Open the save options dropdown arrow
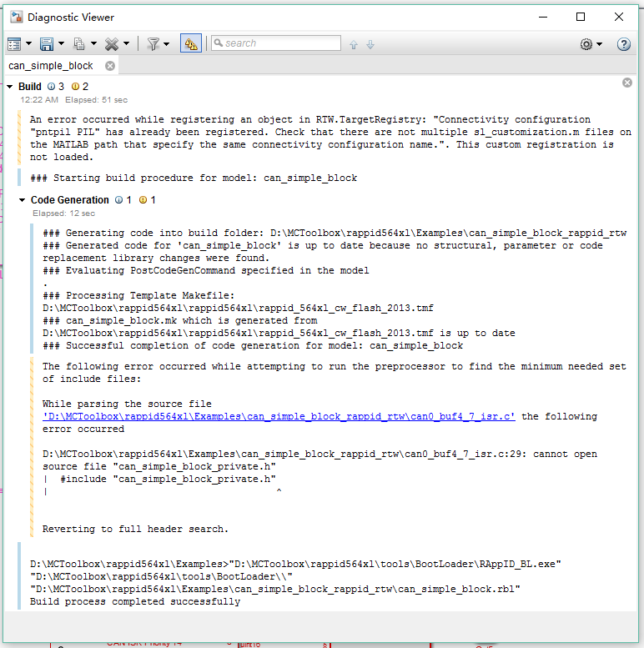 (x=61, y=43)
